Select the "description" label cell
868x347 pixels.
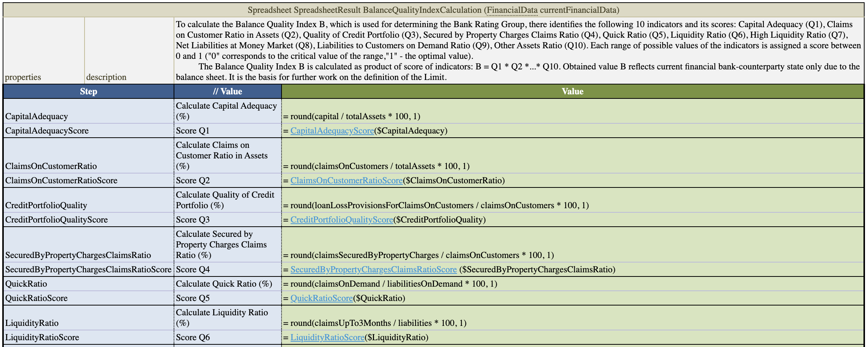coord(129,51)
